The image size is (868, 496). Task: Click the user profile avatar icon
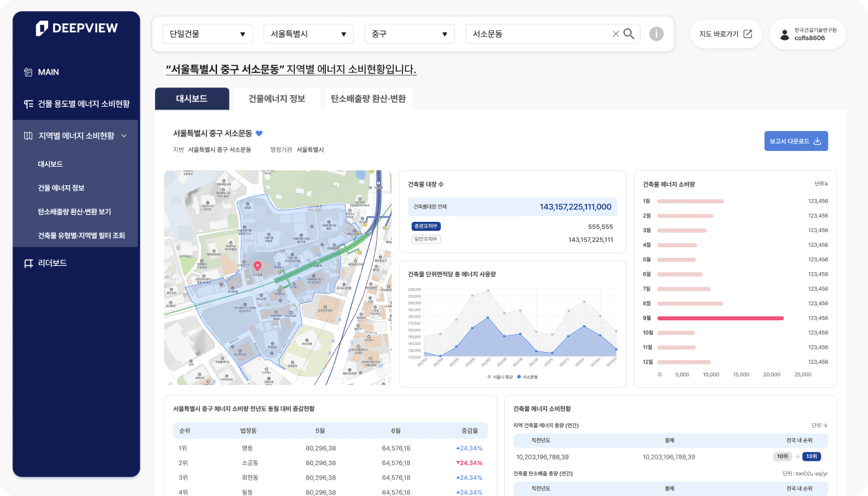[784, 34]
